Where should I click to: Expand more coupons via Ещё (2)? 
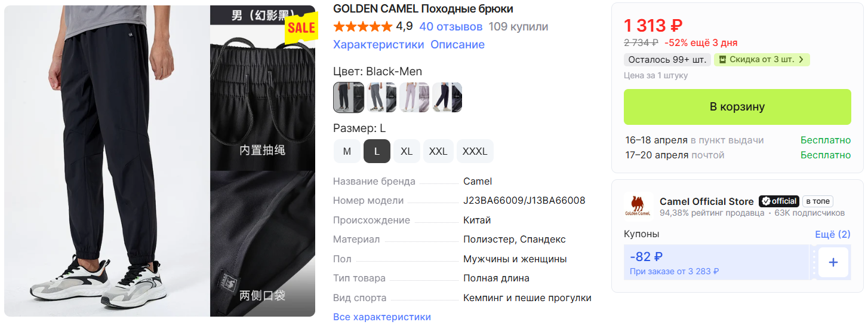pyautogui.click(x=833, y=234)
